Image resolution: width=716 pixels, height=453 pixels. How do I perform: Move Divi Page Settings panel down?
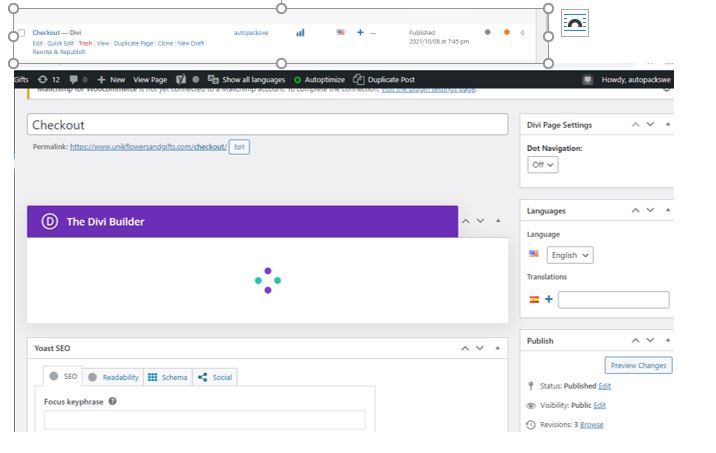point(650,124)
